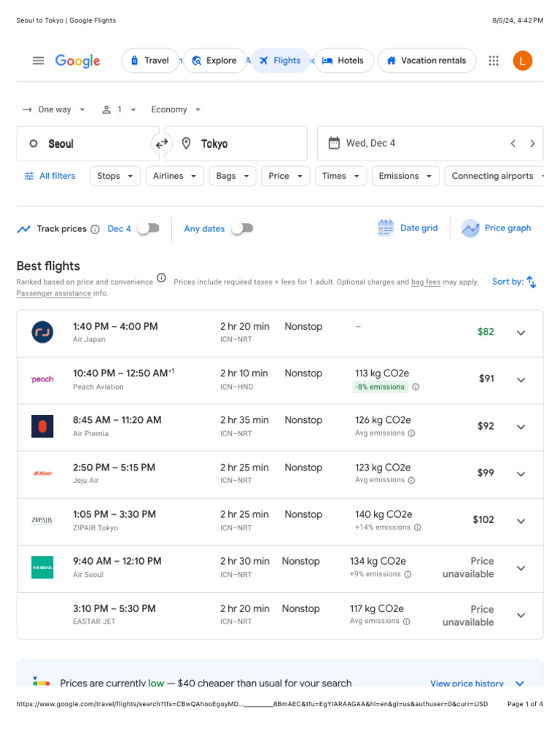
Task: Expand the Jeju Air $99 flight
Action: 521,474
